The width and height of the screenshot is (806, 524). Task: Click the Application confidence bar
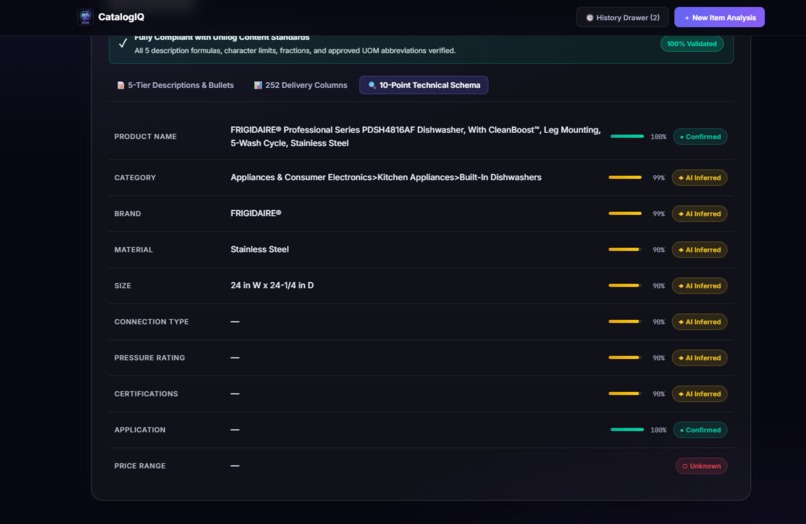point(627,429)
